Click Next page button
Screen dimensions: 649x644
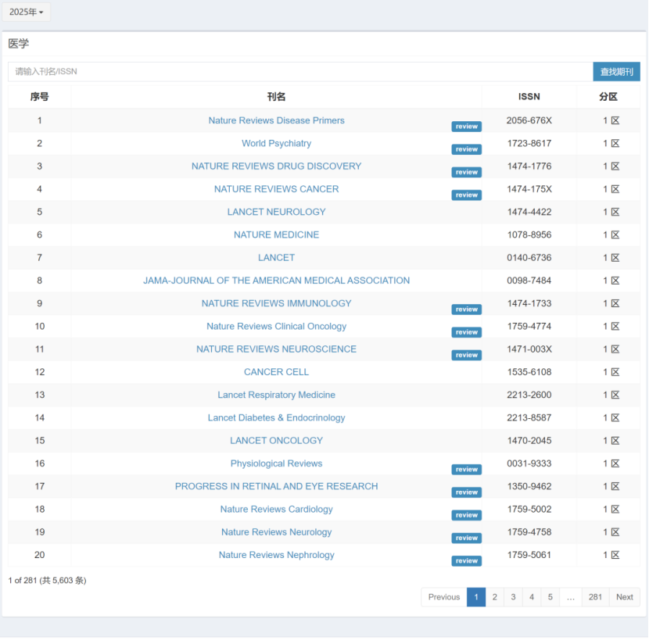click(x=624, y=597)
